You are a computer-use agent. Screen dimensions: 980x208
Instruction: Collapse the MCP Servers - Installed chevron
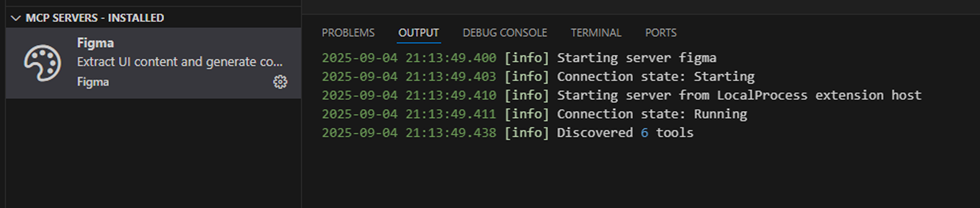tap(16, 18)
